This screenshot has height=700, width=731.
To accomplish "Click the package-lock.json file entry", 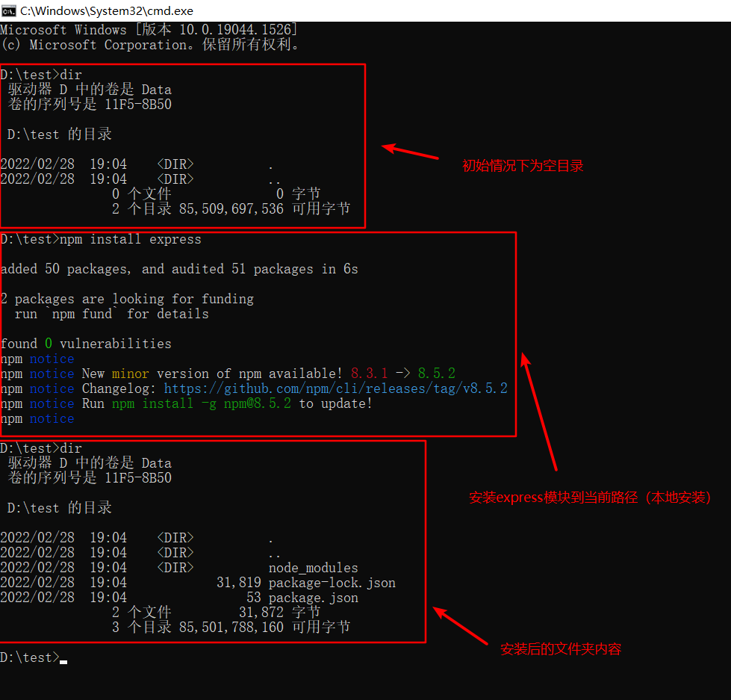I will coord(332,583).
